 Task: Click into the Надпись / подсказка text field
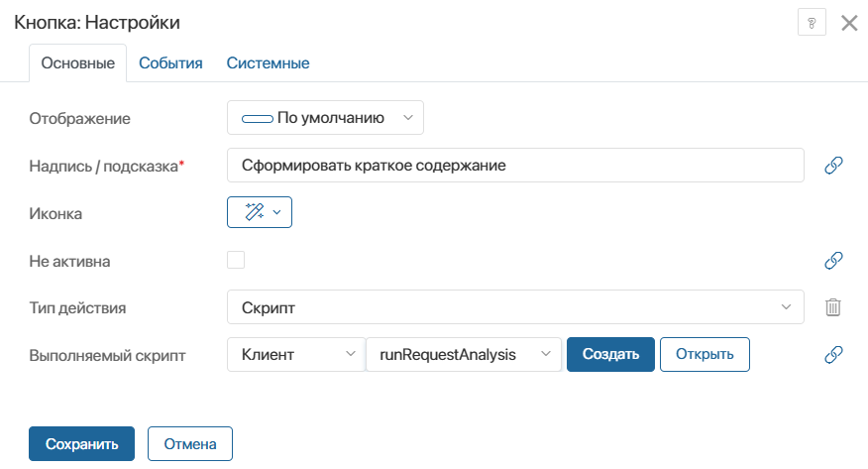tap(514, 166)
